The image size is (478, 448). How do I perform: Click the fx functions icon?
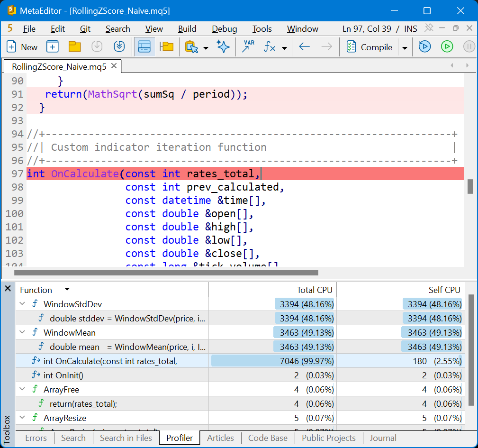click(270, 47)
